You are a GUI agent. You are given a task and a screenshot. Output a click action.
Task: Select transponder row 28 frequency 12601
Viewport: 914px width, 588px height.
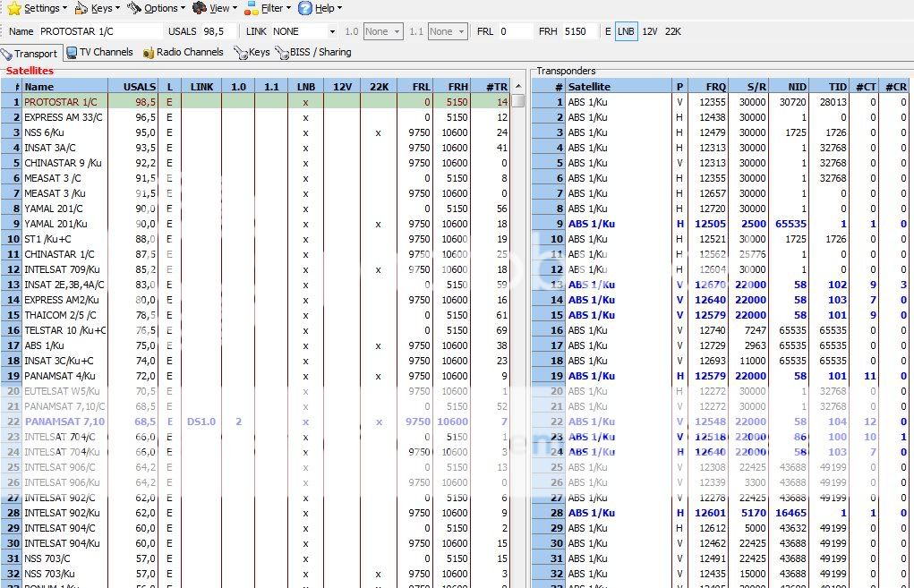click(x=721, y=513)
